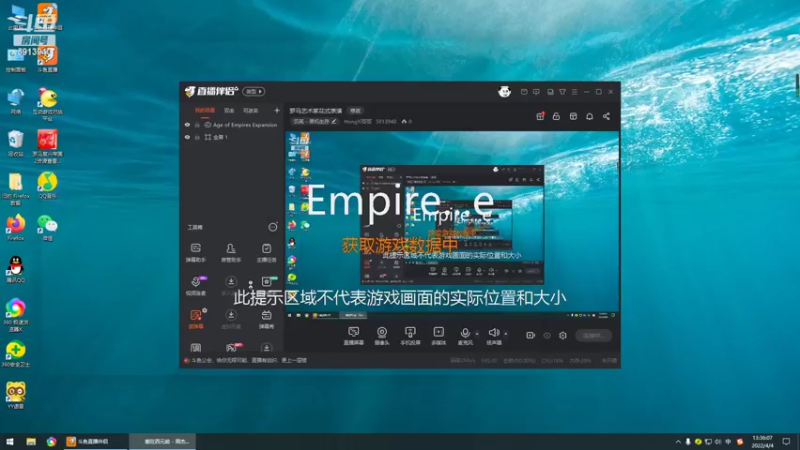
Task: Open the Firefox desktop shortcut
Action: [x=16, y=227]
